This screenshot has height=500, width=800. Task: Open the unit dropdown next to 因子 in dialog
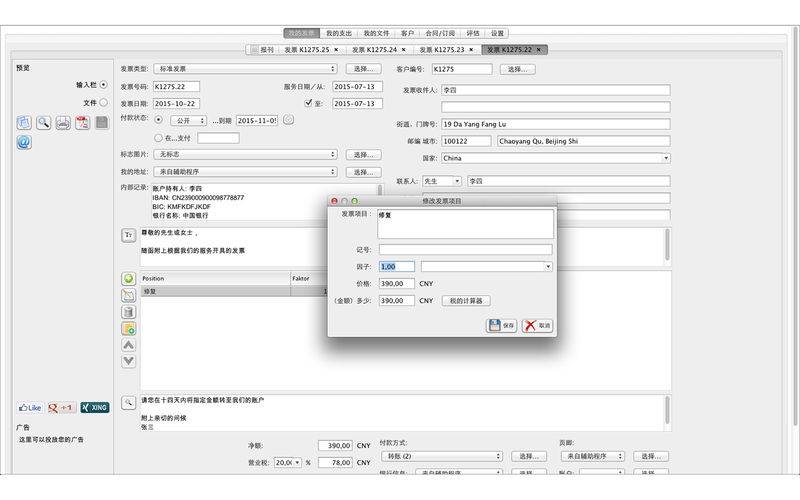[x=487, y=266]
